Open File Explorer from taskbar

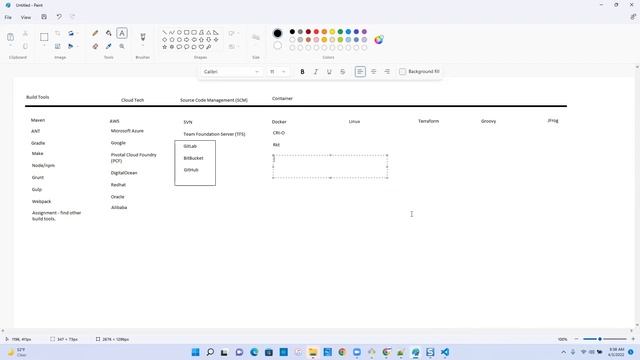[313, 352]
